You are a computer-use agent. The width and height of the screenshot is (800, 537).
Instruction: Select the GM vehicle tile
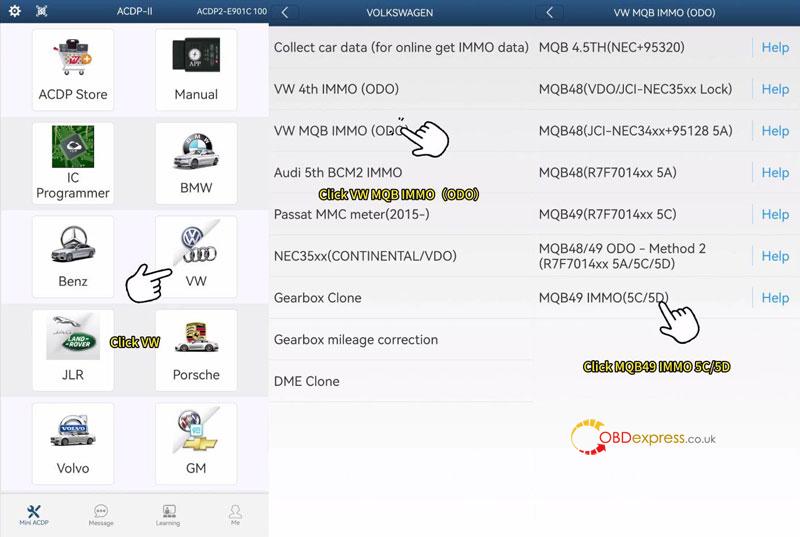[196, 444]
